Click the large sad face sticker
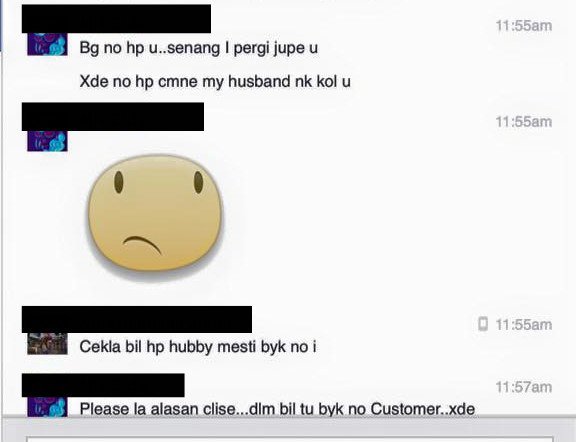The image size is (576, 442). [x=155, y=214]
